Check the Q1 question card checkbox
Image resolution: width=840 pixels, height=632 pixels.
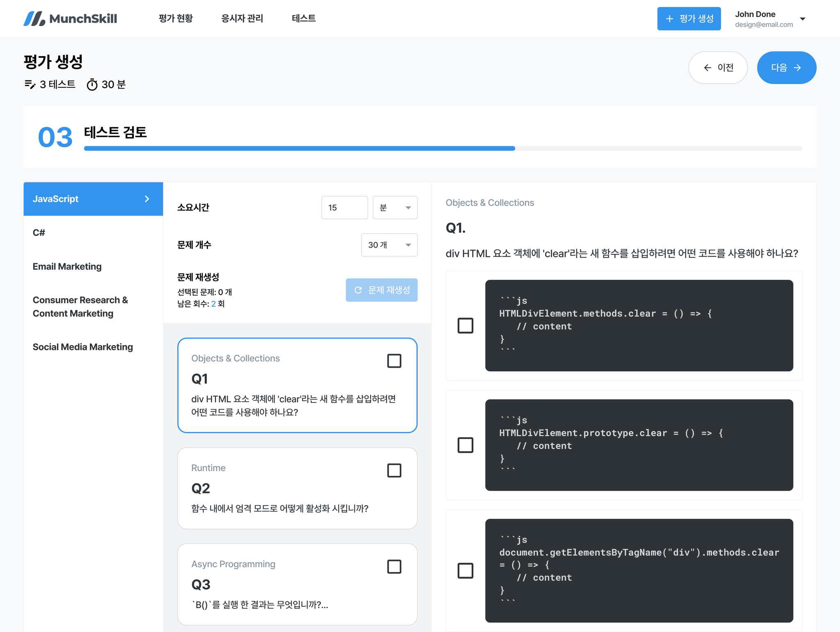[x=394, y=361]
